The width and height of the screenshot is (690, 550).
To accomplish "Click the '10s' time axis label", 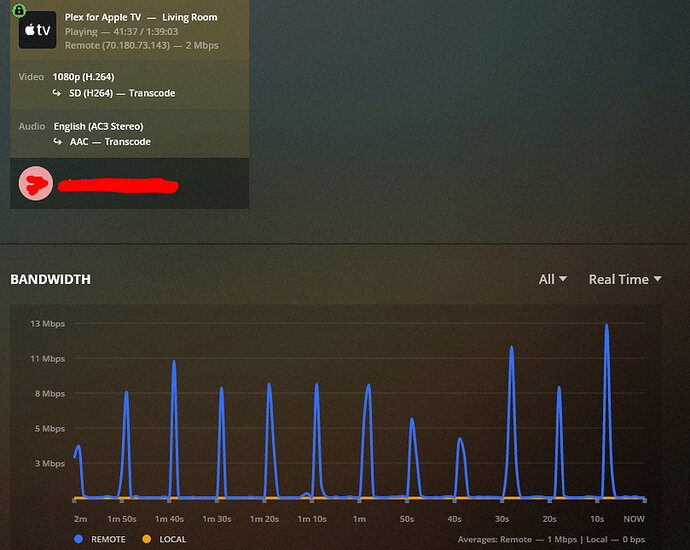I will (597, 519).
